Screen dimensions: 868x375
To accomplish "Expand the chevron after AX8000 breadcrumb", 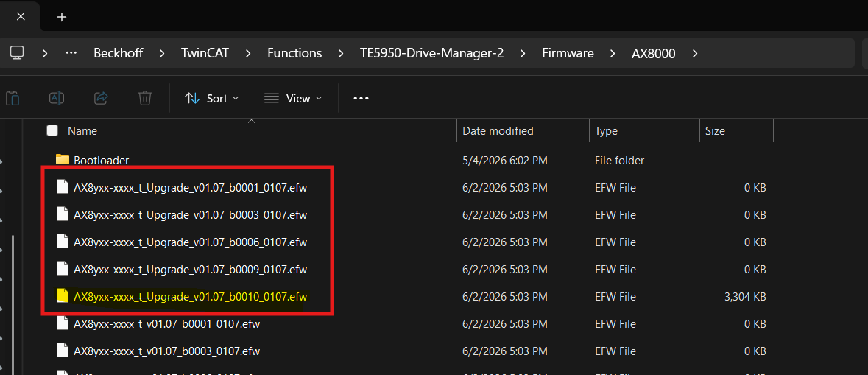I will point(695,53).
